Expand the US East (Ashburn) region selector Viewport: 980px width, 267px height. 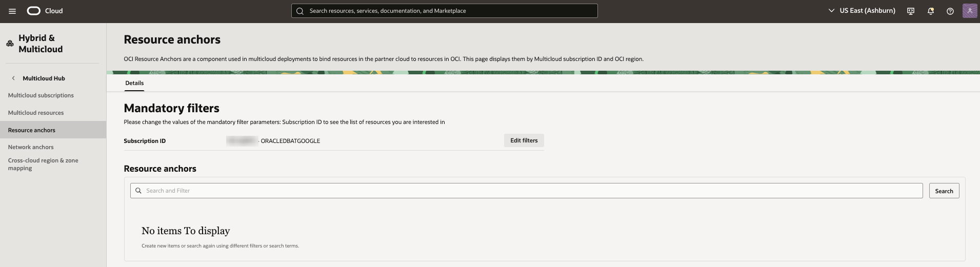click(862, 11)
